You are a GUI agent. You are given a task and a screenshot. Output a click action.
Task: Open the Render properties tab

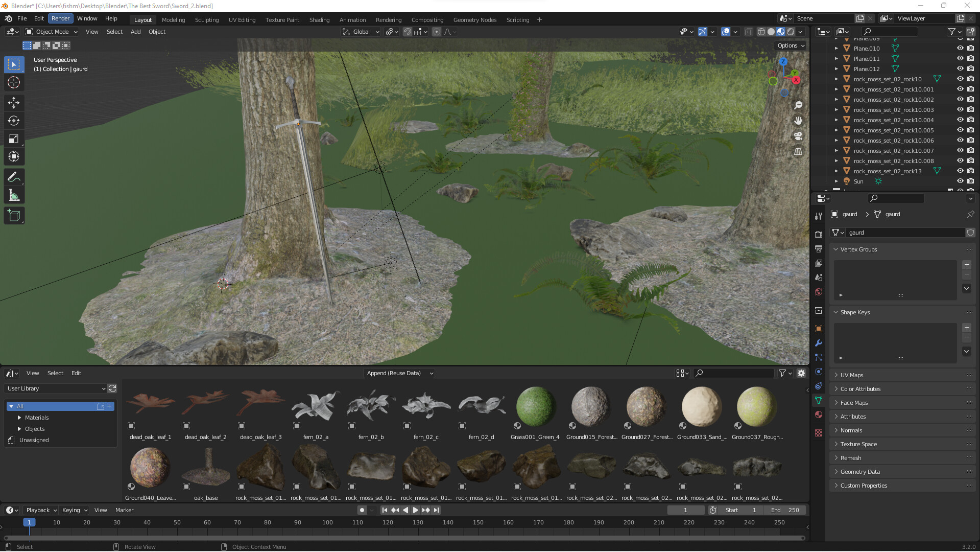pos(819,234)
